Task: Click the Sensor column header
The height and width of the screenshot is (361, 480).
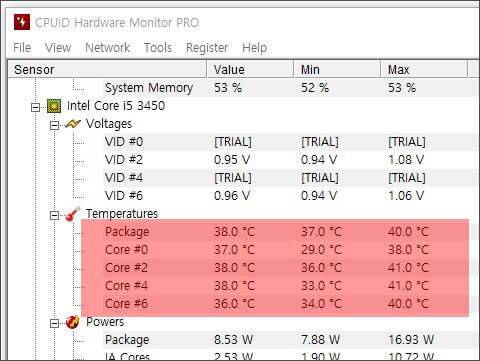Action: click(107, 69)
